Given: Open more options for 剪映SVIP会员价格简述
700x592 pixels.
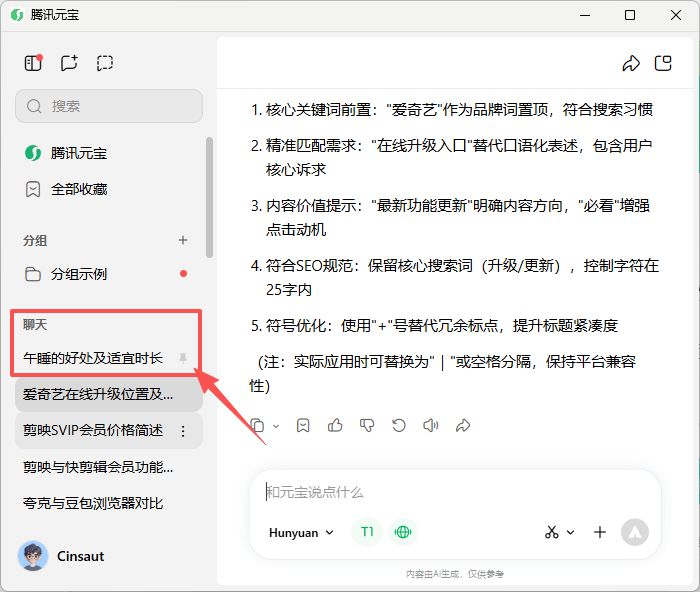Looking at the screenshot, I should (x=183, y=431).
